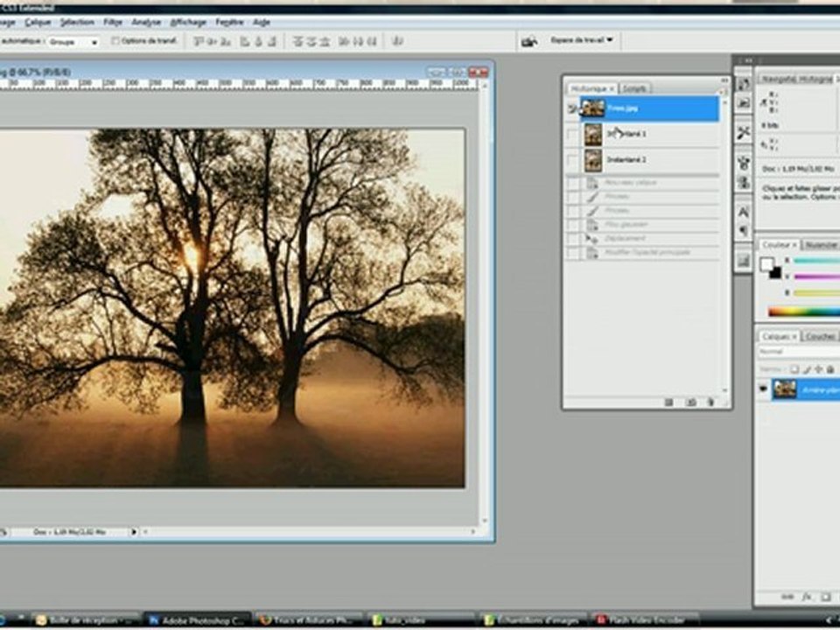The height and width of the screenshot is (630, 840).
Task: Open the Filtre menu
Action: tap(113, 22)
